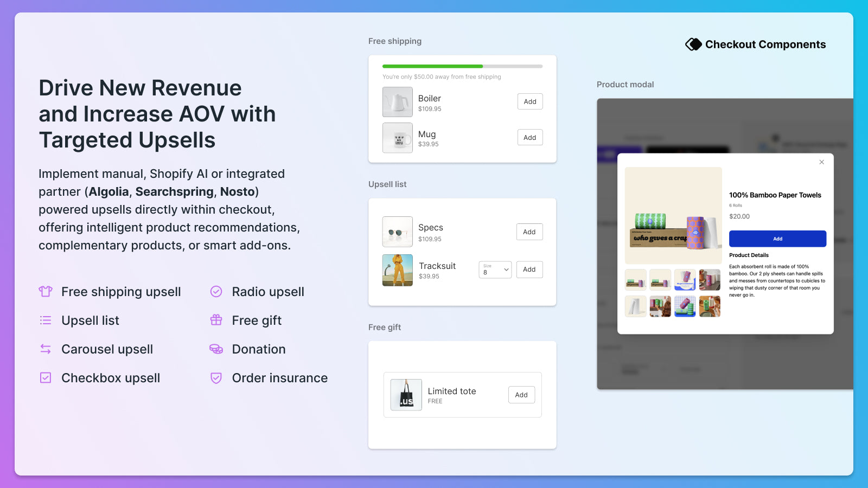Image resolution: width=868 pixels, height=488 pixels.
Task: Click the Mug product thumbnail
Action: click(x=398, y=138)
